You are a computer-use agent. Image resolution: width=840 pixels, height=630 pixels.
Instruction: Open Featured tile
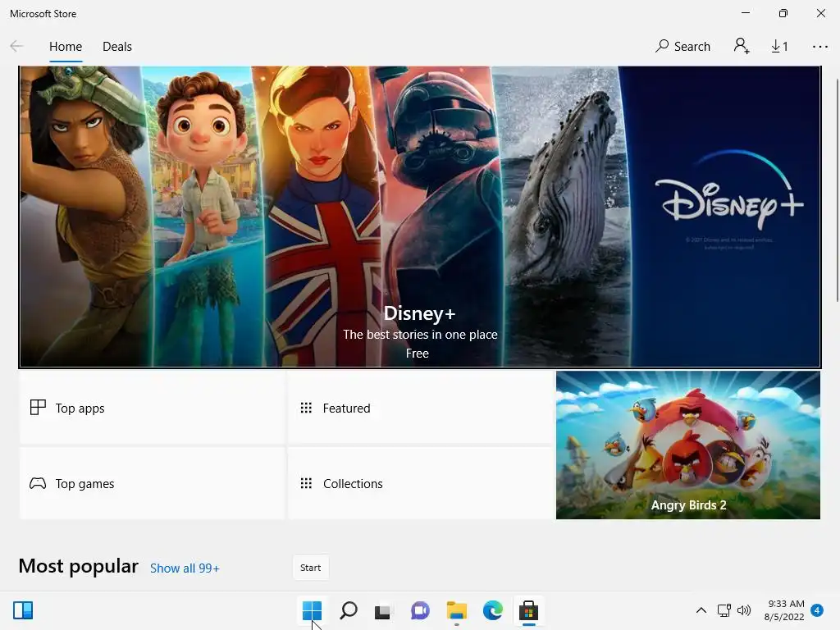pyautogui.click(x=421, y=408)
